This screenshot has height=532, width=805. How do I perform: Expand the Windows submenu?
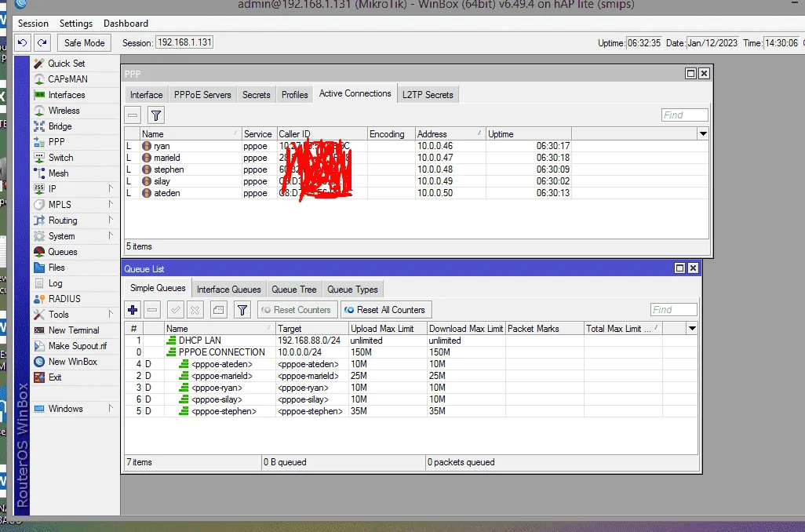(111, 409)
